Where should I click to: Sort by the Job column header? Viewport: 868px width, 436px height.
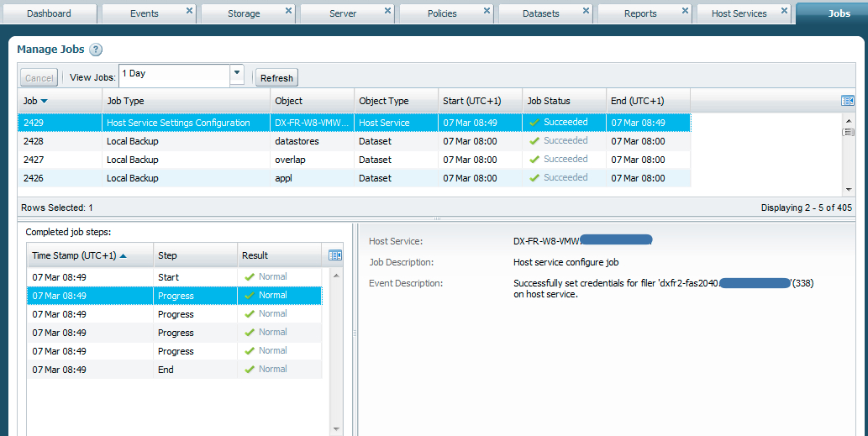click(35, 101)
